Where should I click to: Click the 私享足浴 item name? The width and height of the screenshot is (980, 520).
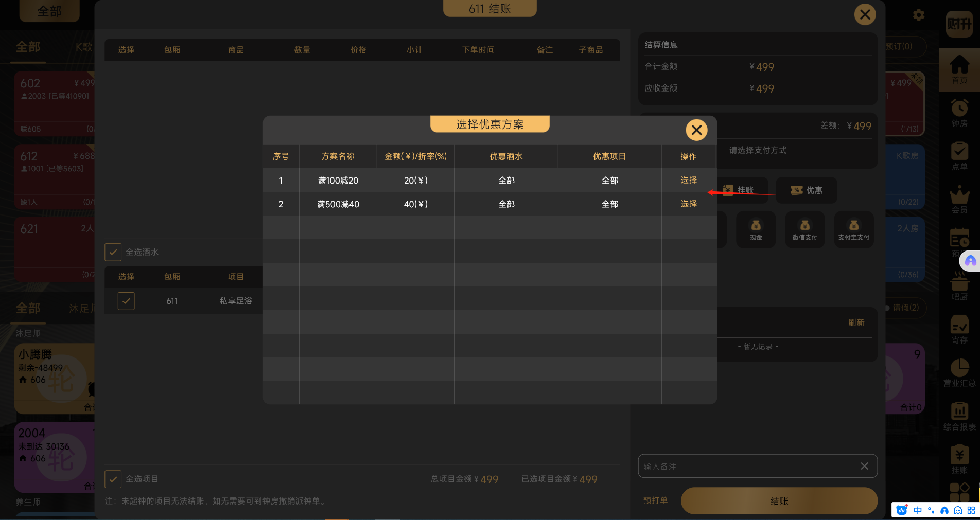click(236, 301)
